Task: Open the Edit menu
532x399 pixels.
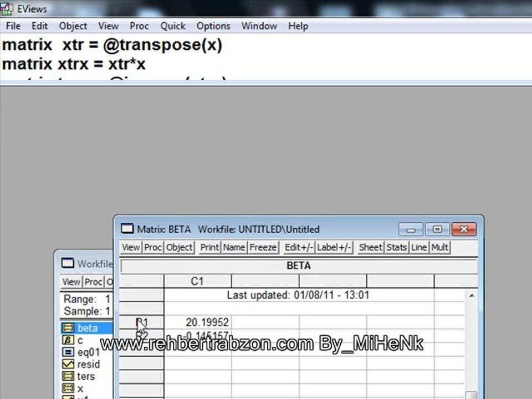Action: [x=39, y=26]
